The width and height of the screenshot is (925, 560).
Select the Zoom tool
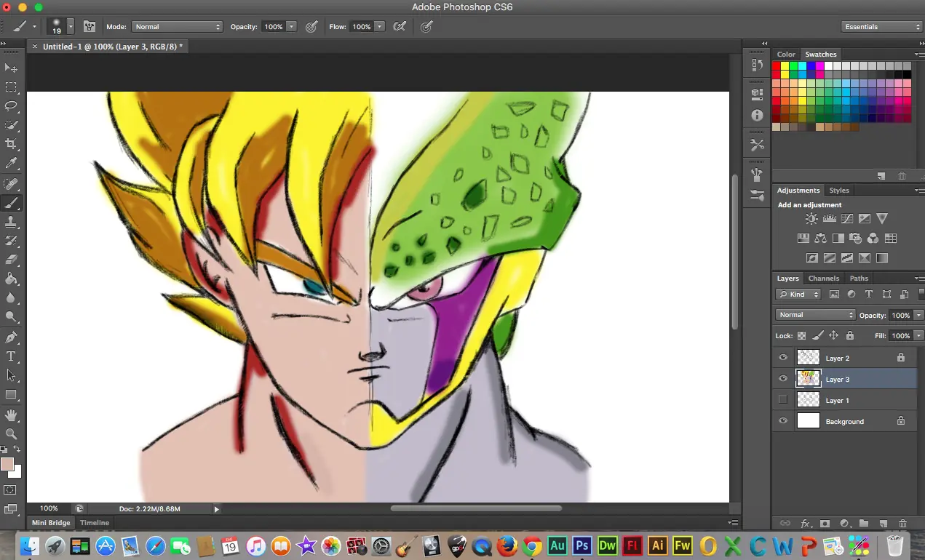coord(11,434)
